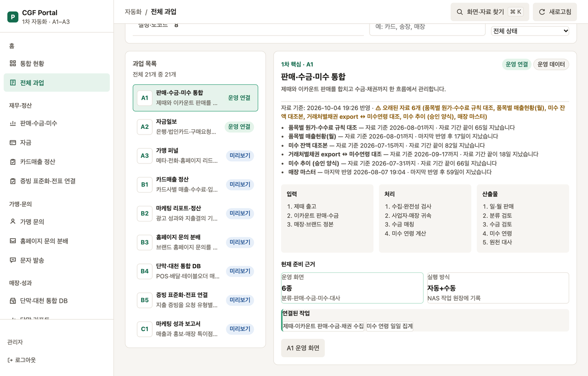The width and height of the screenshot is (588, 376).
Task: Click the 자금 card icon in sidebar
Action: [13, 142]
